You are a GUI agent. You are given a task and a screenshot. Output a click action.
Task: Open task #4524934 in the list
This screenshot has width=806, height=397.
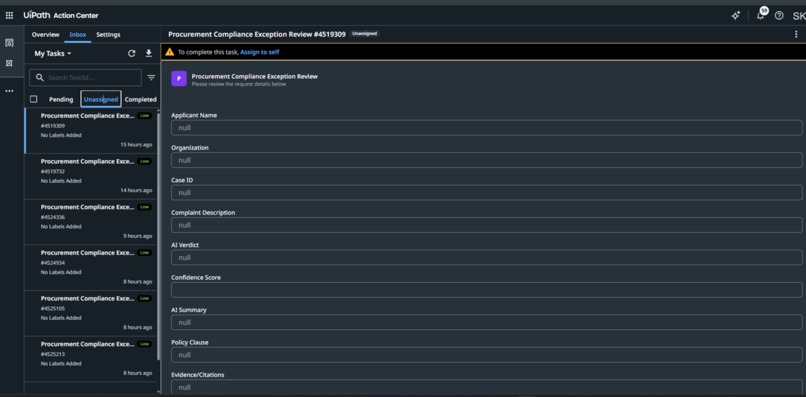coord(91,268)
